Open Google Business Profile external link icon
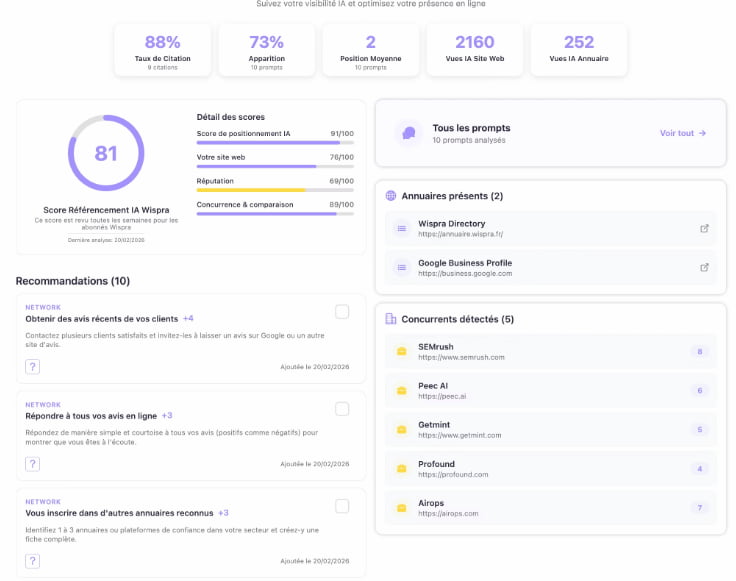Image resolution: width=736 pixels, height=581 pixels. click(x=704, y=268)
